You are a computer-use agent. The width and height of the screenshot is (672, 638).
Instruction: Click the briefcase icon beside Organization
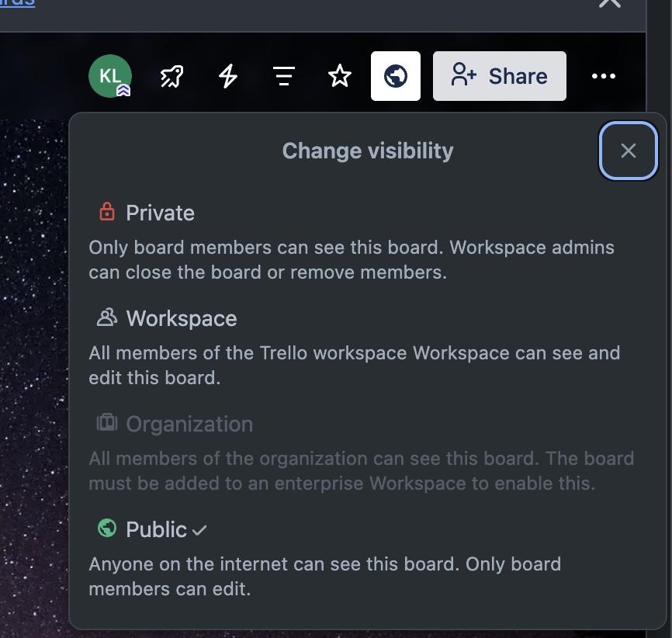click(x=107, y=423)
